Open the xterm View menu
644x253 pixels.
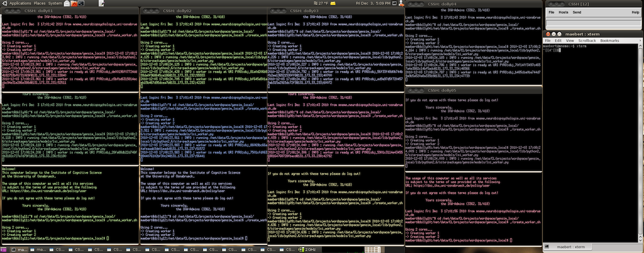569,40
